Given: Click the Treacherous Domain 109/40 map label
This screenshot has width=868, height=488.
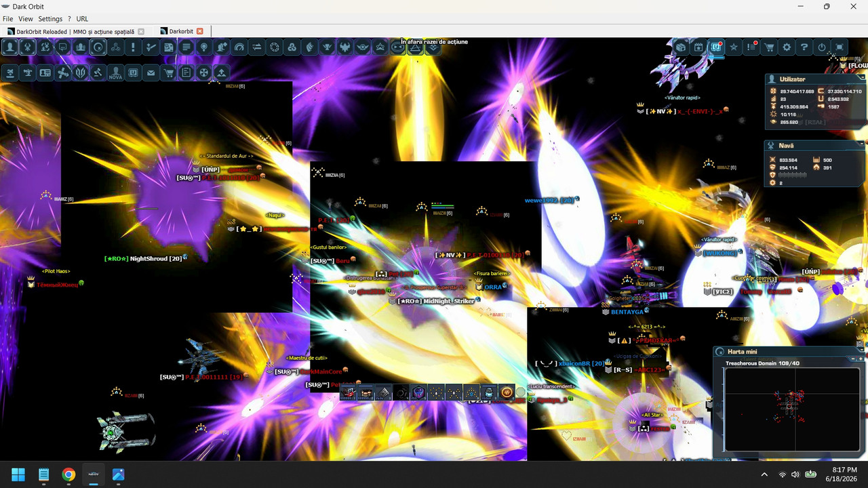Looking at the screenshot, I should 762,363.
